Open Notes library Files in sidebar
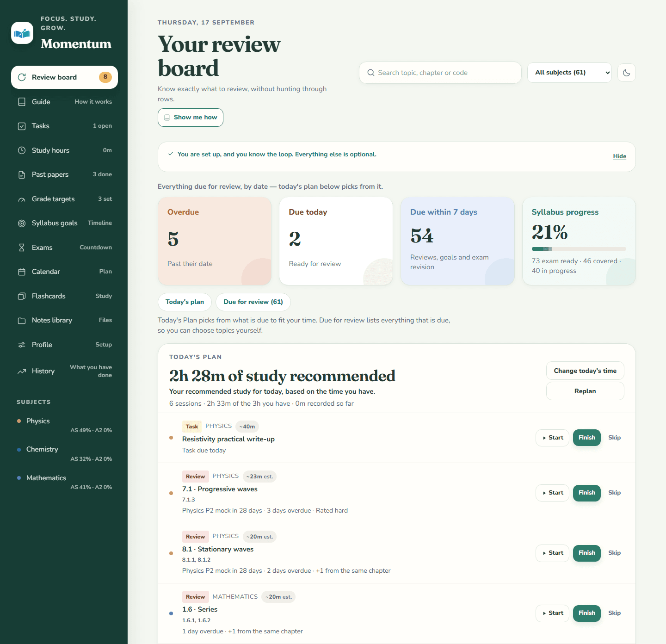This screenshot has width=666, height=644. (x=64, y=320)
